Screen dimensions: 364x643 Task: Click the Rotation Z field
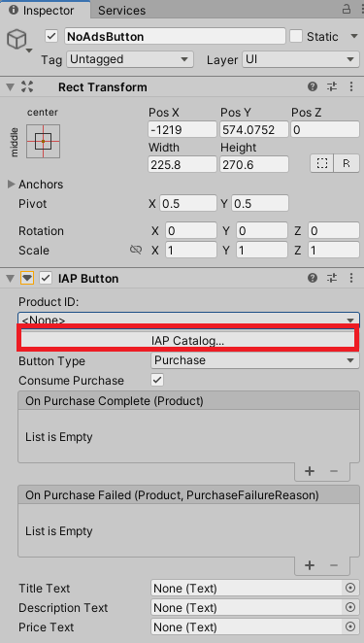click(x=333, y=231)
